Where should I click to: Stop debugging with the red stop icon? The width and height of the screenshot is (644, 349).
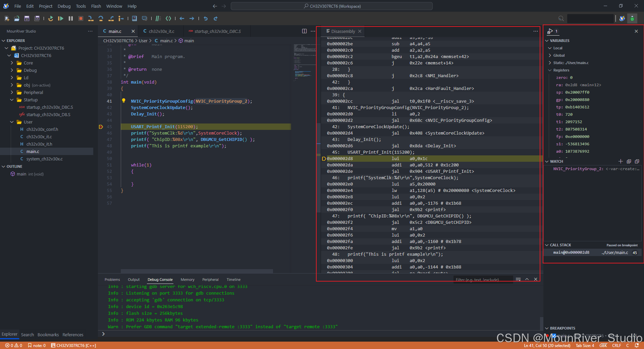[81, 18]
